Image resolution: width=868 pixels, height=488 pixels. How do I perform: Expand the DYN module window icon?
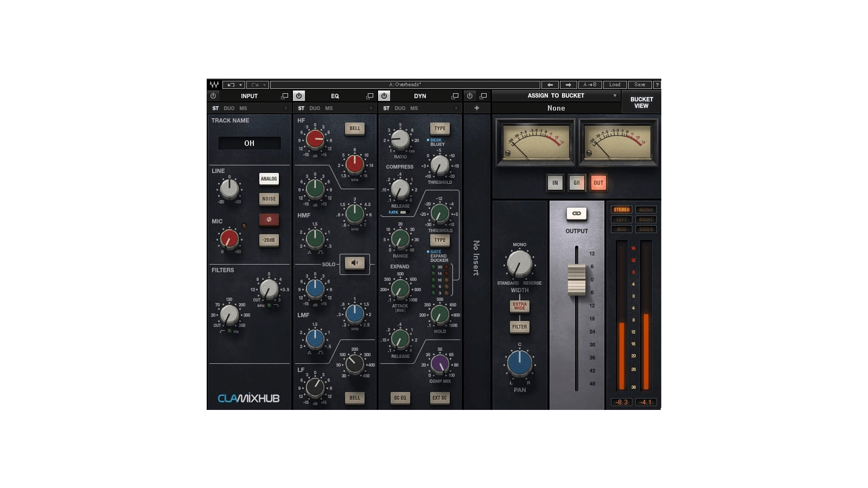[x=455, y=96]
